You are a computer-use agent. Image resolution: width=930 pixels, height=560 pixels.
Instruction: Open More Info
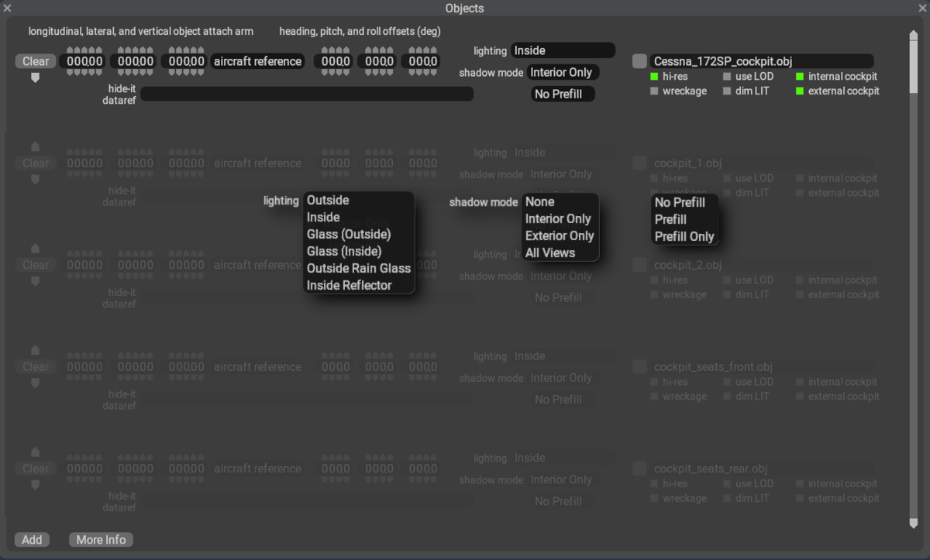click(x=101, y=540)
